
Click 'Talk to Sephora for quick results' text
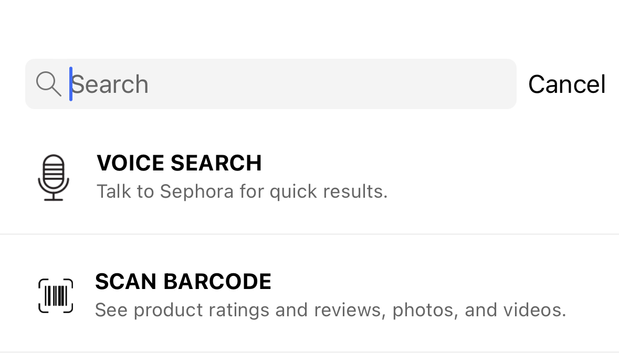[x=242, y=191]
